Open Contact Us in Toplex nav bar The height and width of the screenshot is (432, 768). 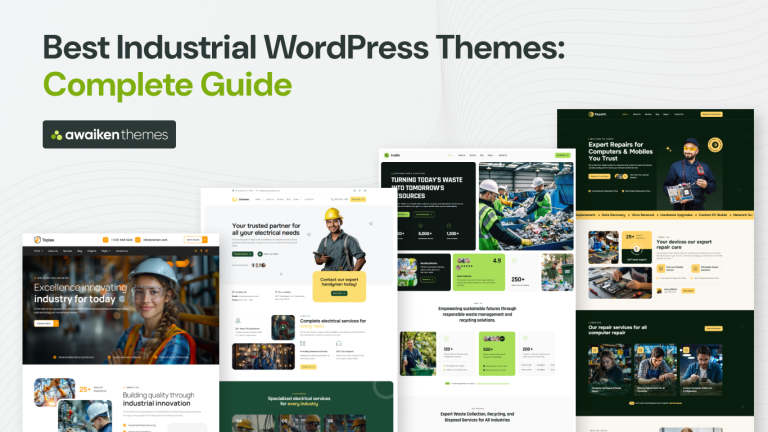coord(121,251)
